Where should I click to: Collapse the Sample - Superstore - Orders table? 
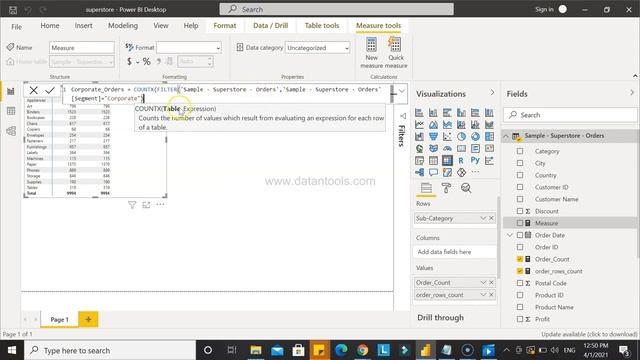(506, 136)
